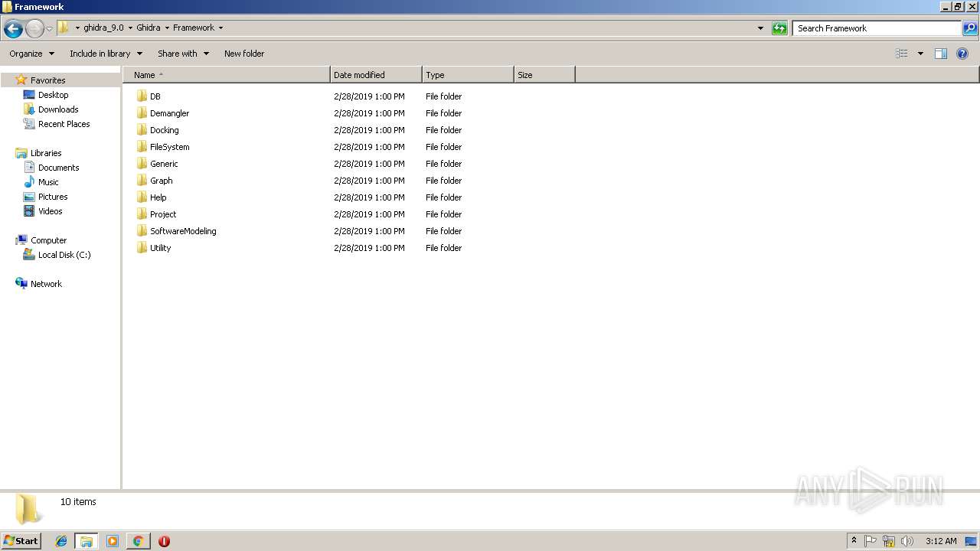Open the view options dropdown arrow
The height and width of the screenshot is (551, 980).
tap(920, 54)
